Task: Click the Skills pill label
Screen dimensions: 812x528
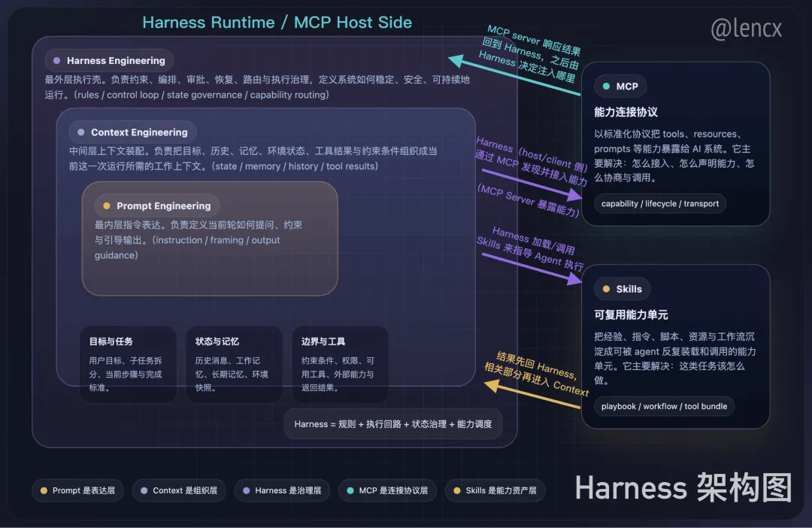Action: point(623,289)
